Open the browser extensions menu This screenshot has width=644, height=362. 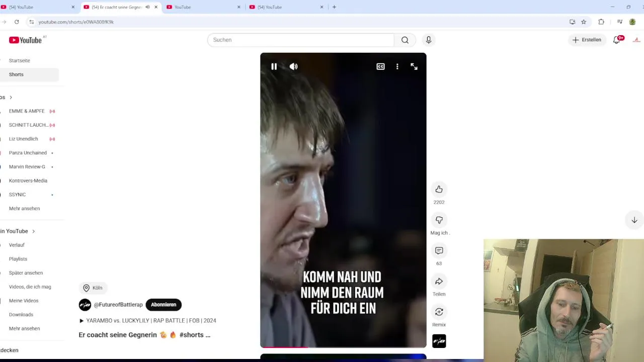(x=601, y=22)
